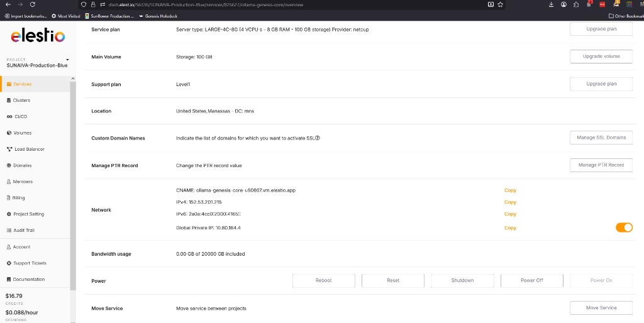
Task: Click the Load Balancer icon
Action: [x=9, y=150]
